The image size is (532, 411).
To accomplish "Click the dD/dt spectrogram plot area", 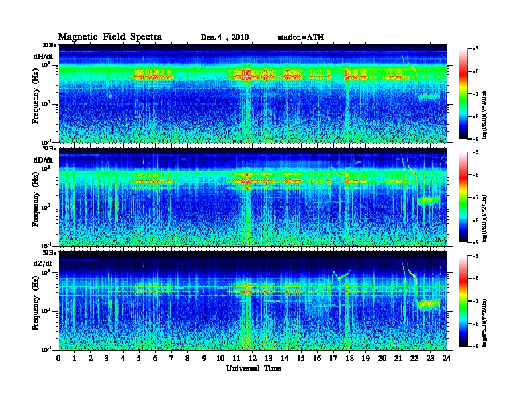I will (253, 197).
